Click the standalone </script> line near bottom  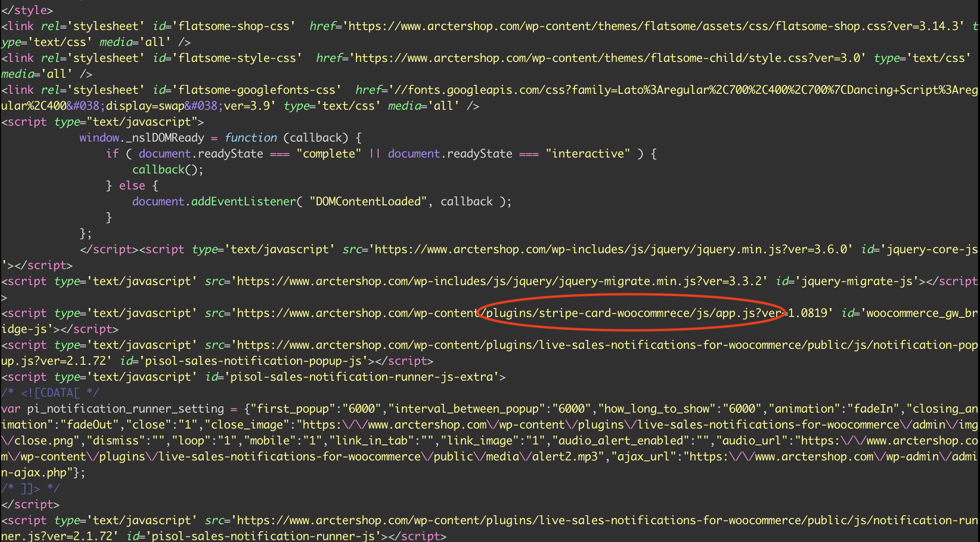click(x=30, y=504)
